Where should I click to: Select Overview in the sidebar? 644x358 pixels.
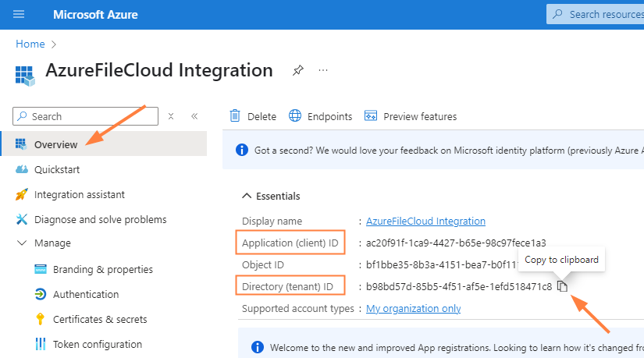(55, 144)
